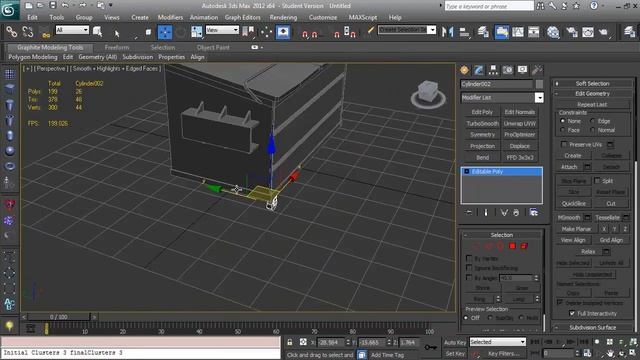The image size is (640, 360).
Task: Click the Render Setup icon
Action: point(572,32)
